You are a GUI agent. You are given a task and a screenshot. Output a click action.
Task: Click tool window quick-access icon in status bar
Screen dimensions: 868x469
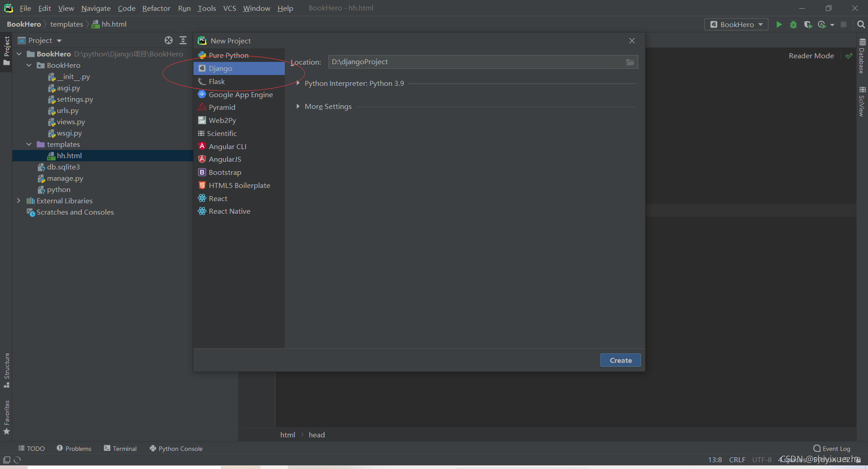click(7, 460)
